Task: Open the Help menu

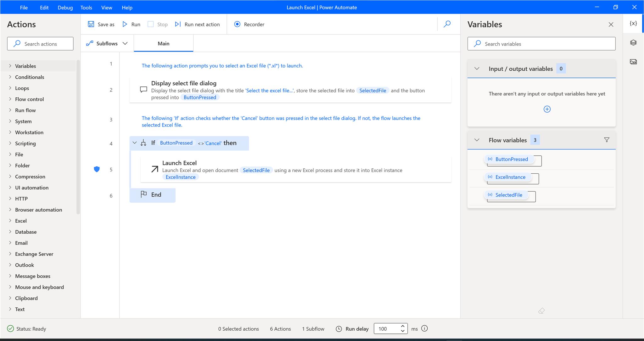Action: pos(127,8)
